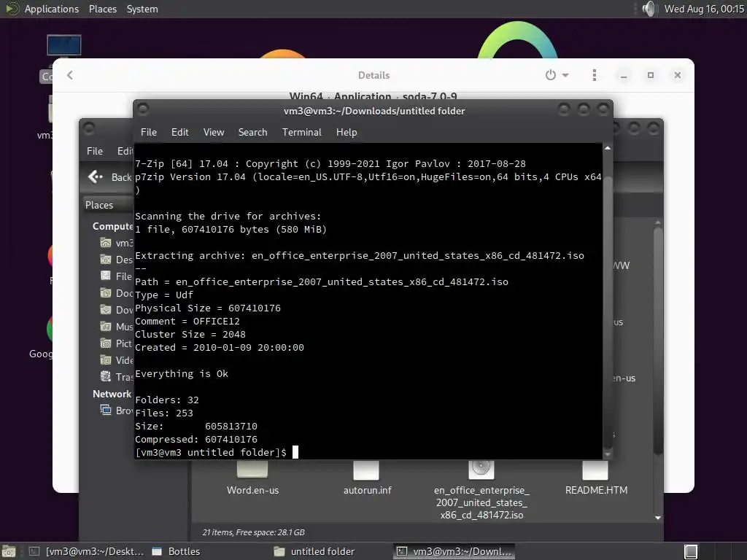
Task: Click the 21 items free space status text
Action: (253, 532)
